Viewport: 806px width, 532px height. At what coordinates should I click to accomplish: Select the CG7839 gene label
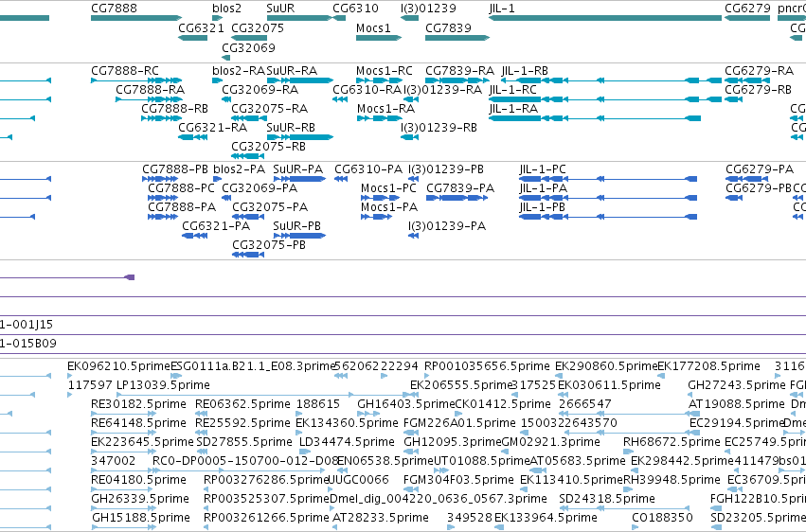point(448,27)
